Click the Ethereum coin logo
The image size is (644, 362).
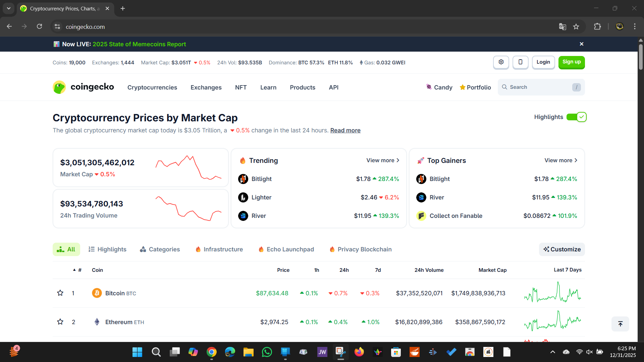97,322
